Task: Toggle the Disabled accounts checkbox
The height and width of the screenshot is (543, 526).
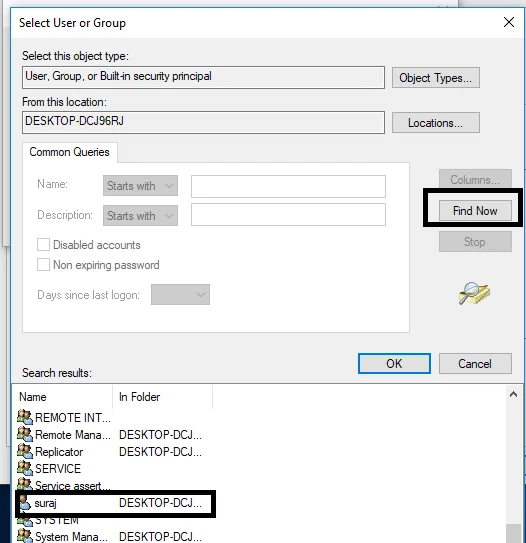Action: pyautogui.click(x=43, y=244)
